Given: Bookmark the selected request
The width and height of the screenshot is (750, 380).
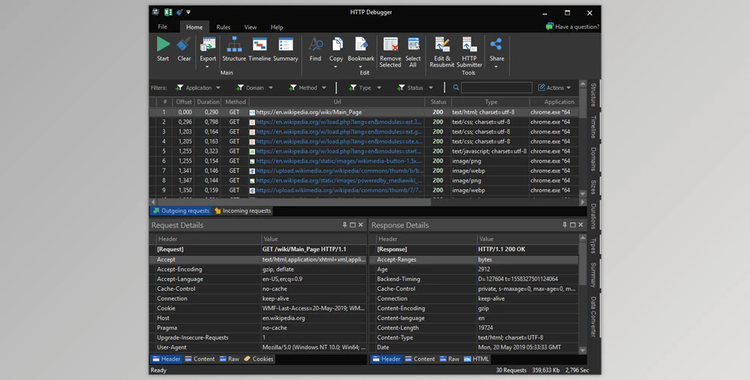Looking at the screenshot, I should (x=361, y=52).
